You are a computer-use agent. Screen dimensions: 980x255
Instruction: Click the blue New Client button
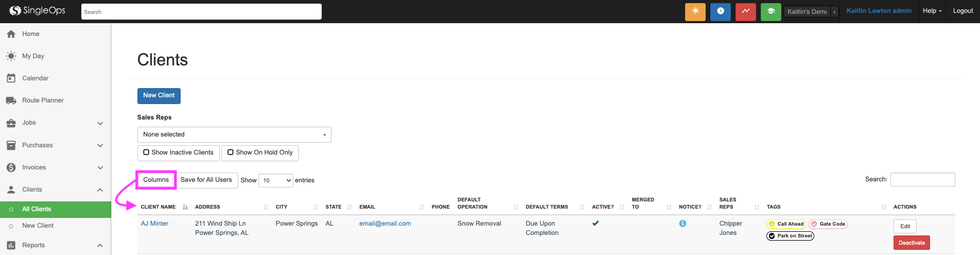(x=159, y=96)
